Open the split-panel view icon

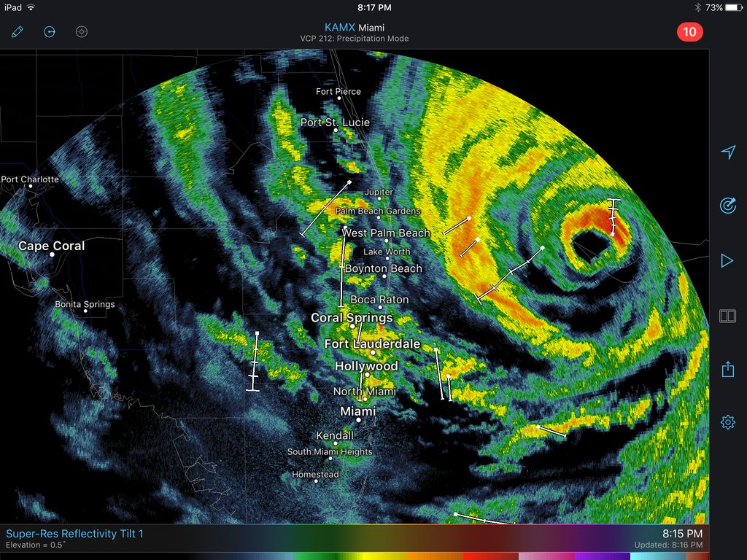click(727, 316)
